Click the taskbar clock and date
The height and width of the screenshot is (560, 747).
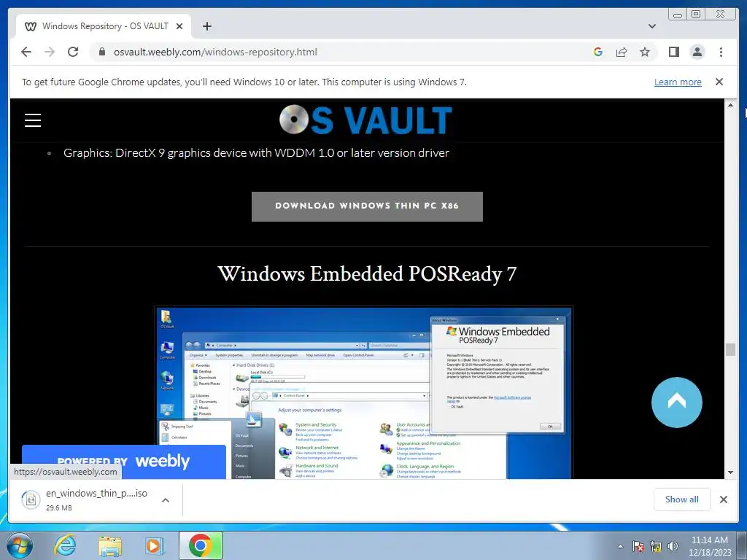tap(709, 546)
